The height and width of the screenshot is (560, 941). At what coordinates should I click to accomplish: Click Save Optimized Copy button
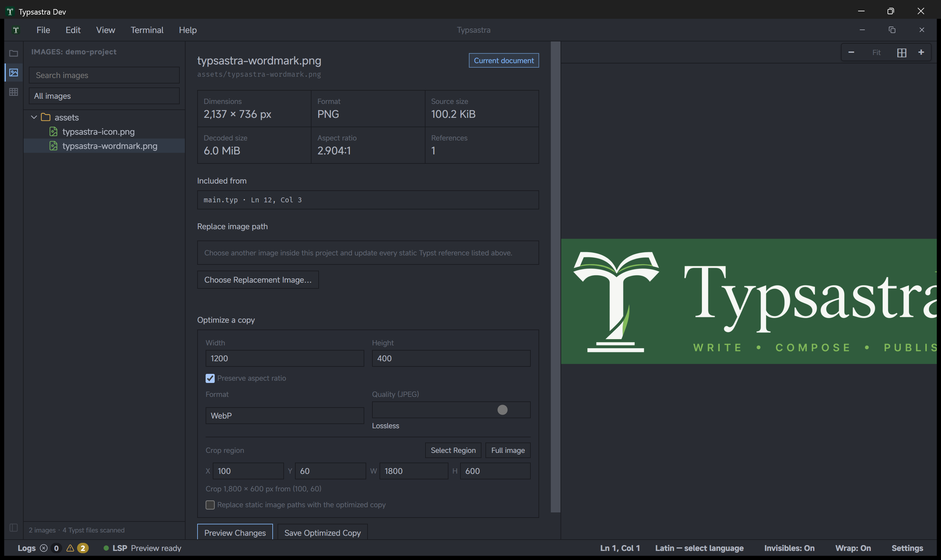pyautogui.click(x=322, y=532)
